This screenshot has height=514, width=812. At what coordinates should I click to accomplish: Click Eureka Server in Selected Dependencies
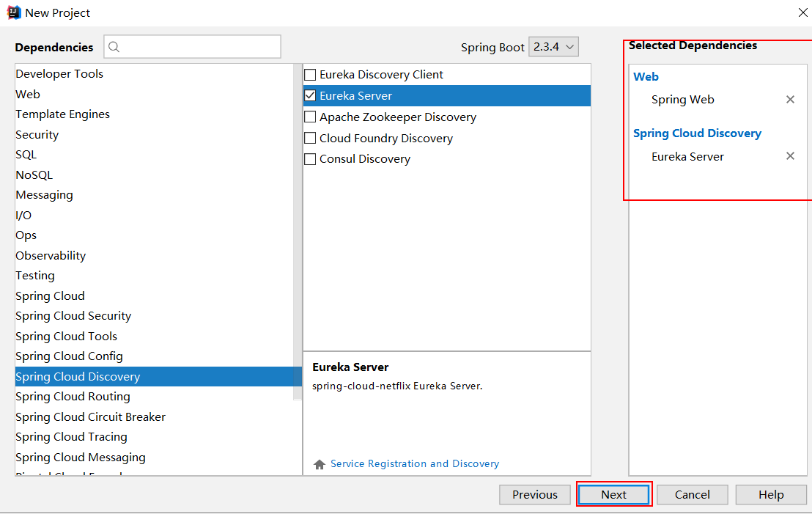[687, 156]
